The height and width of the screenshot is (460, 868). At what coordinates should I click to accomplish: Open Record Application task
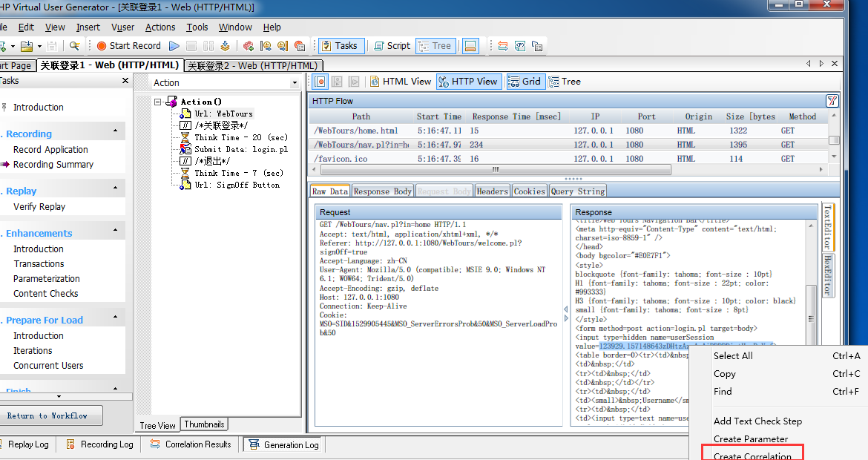tap(50, 149)
